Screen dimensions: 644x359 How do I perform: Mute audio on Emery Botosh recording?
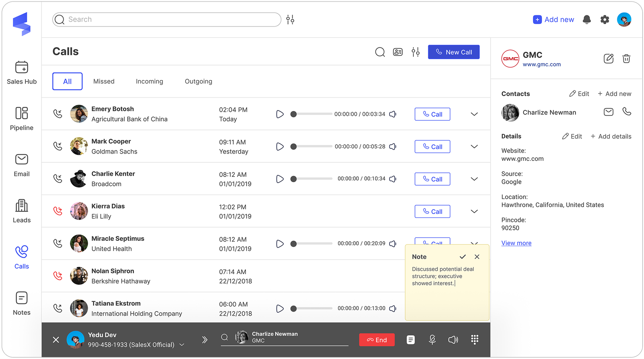[x=393, y=114]
